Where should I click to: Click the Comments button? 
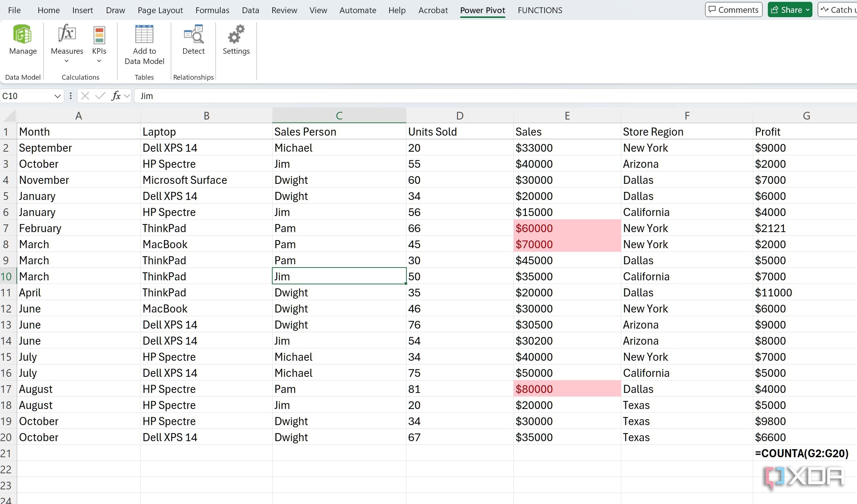point(733,10)
